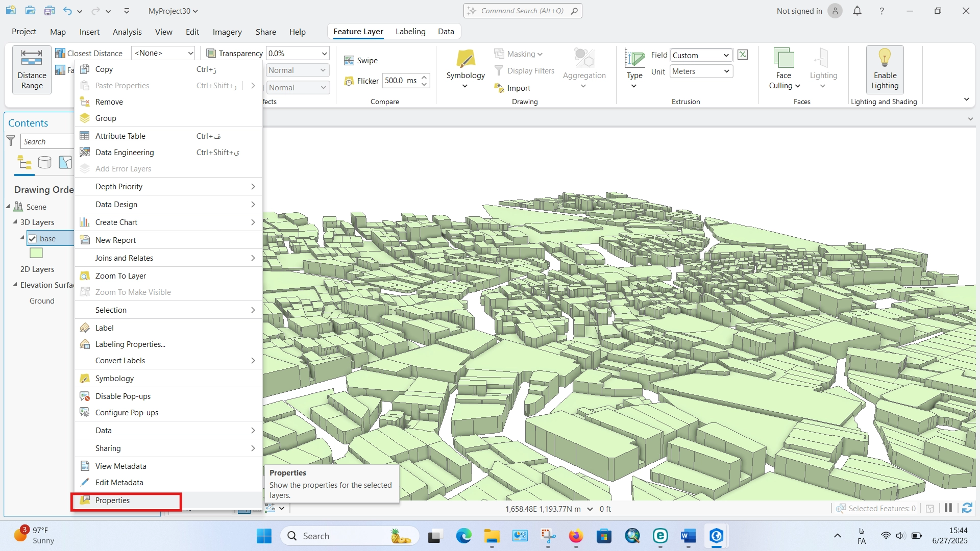980x551 pixels.
Task: Click the Not signed in account button
Action: [809, 11]
